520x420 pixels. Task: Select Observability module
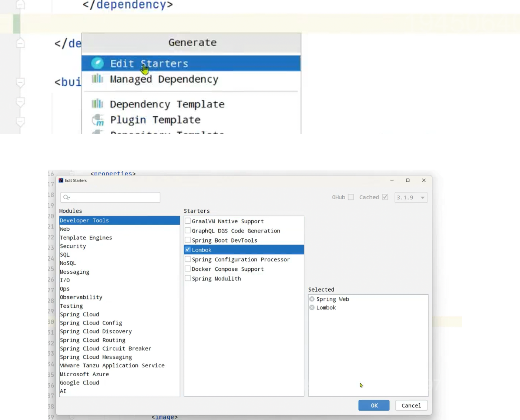point(120,297)
